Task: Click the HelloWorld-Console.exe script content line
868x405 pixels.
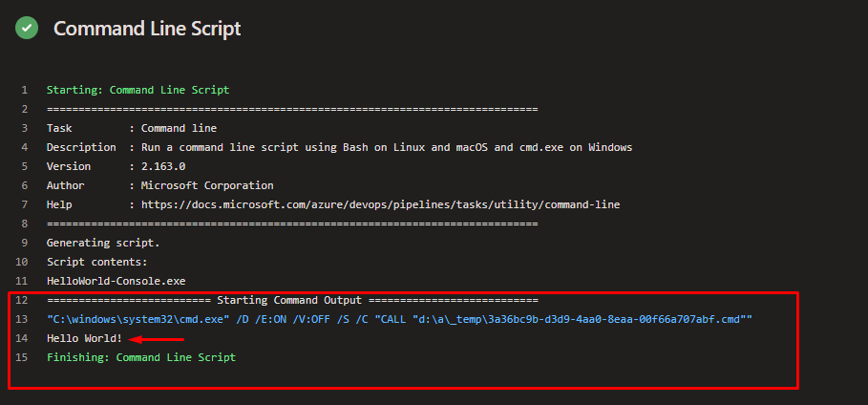Action: click(116, 282)
